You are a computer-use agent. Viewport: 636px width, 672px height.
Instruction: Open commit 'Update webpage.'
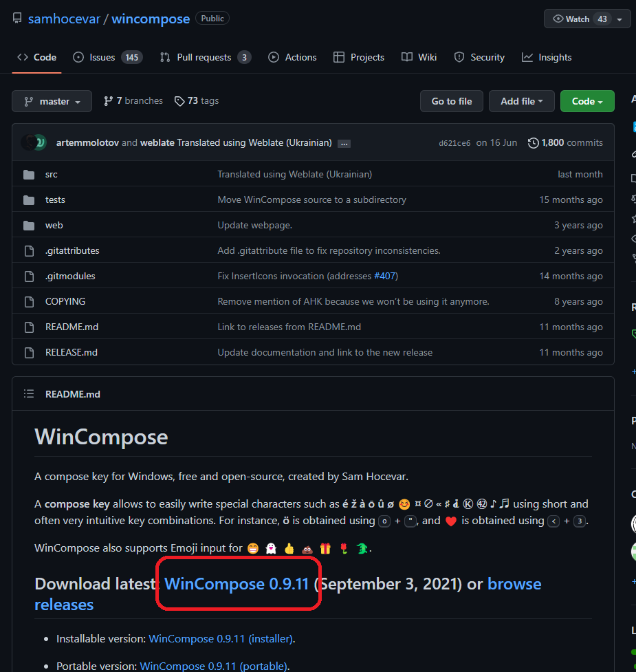tap(255, 225)
